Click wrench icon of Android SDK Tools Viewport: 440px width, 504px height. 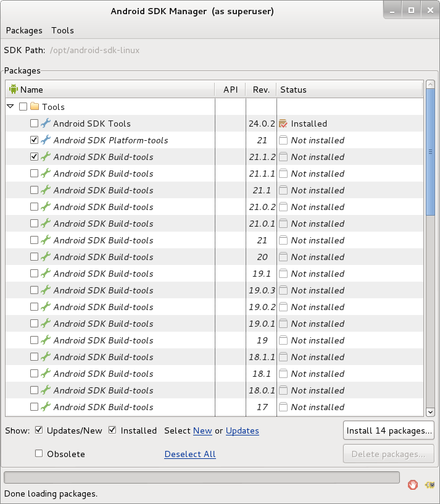(x=46, y=123)
